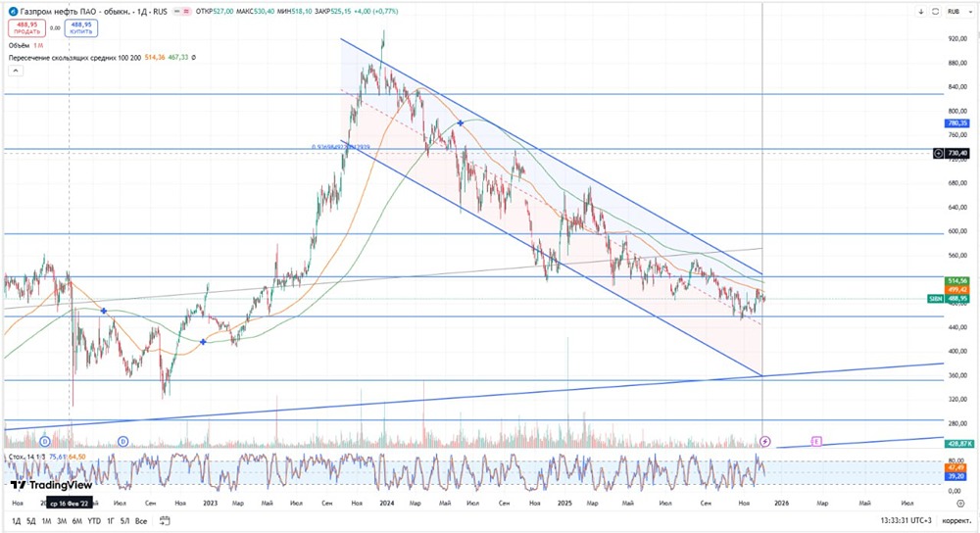Click the green 514,56 moving average label
Screen dimensions: 980x533
point(957,281)
